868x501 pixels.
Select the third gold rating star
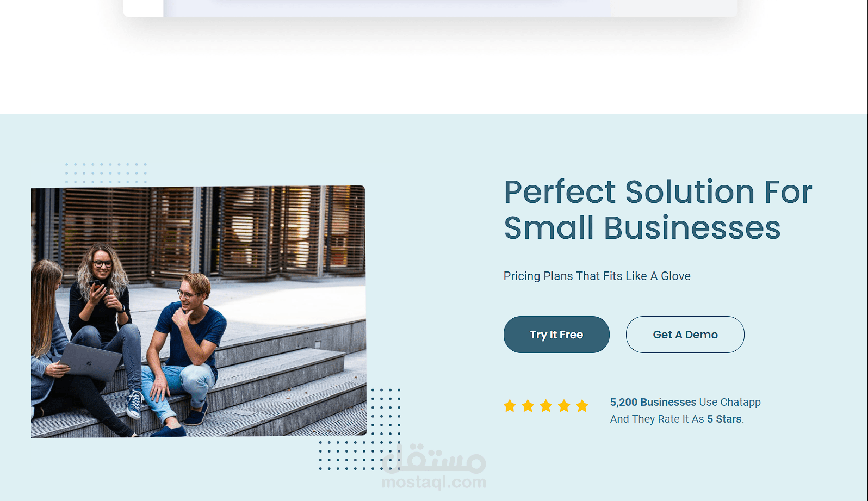[546, 406]
